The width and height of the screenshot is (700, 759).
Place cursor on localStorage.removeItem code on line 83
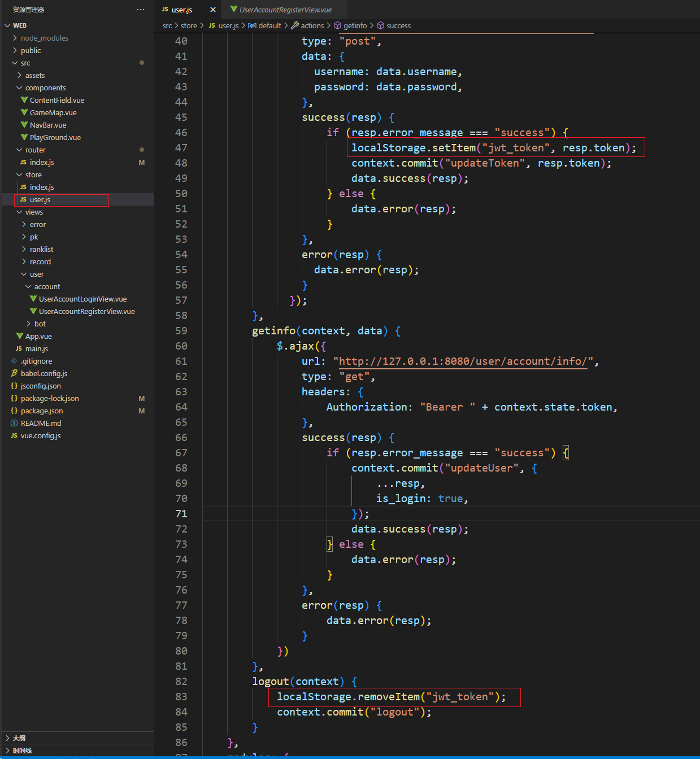(x=392, y=696)
